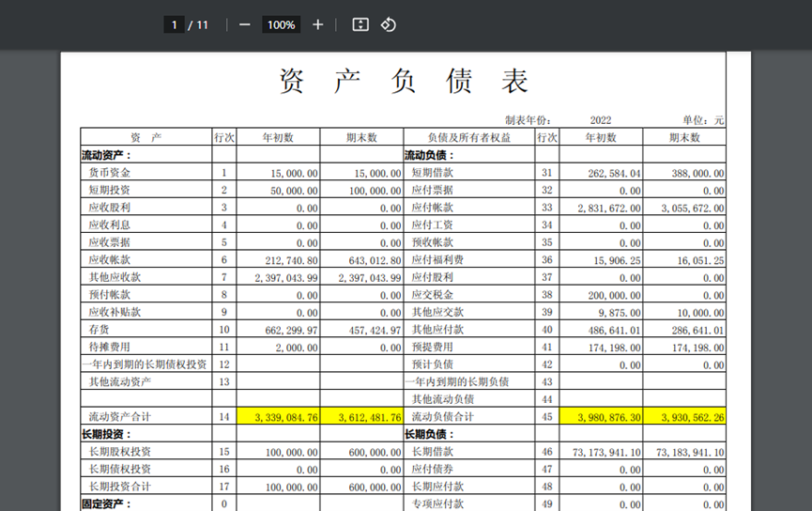This screenshot has height=511, width=812.
Task: Click the 其他流动负债 row label
Action: pyautogui.click(x=443, y=399)
